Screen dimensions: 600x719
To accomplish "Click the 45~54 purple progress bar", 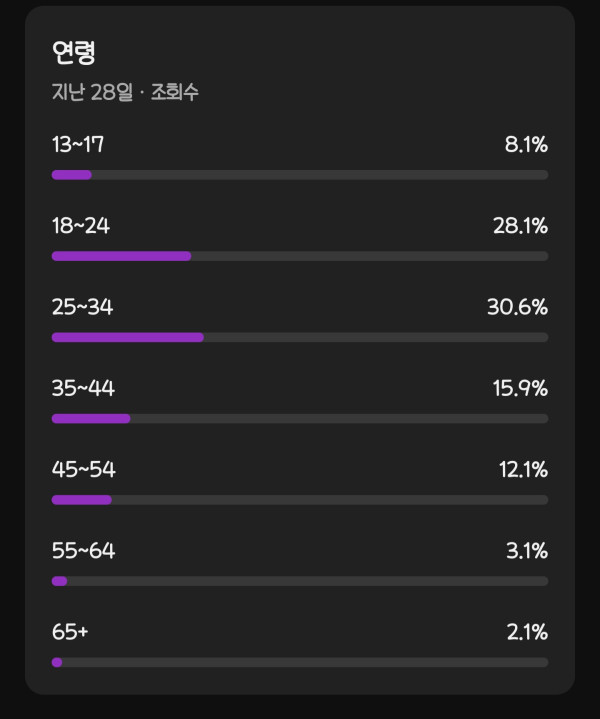I will (82, 499).
